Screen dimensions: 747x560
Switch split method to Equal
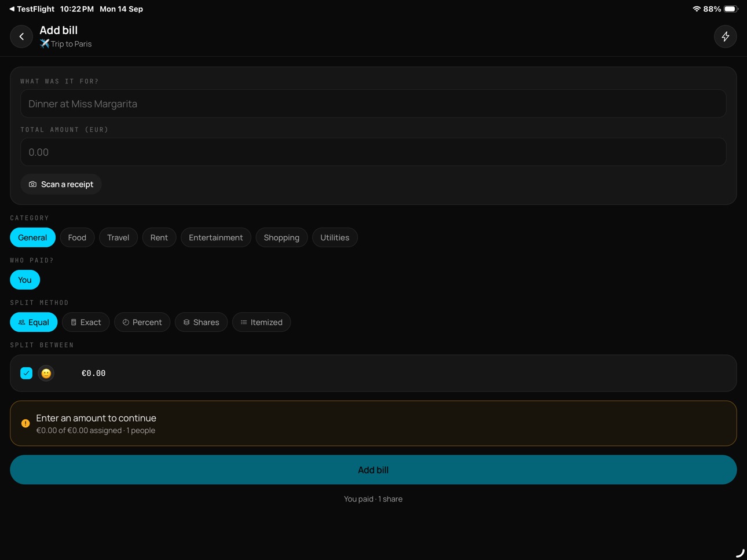point(34,322)
